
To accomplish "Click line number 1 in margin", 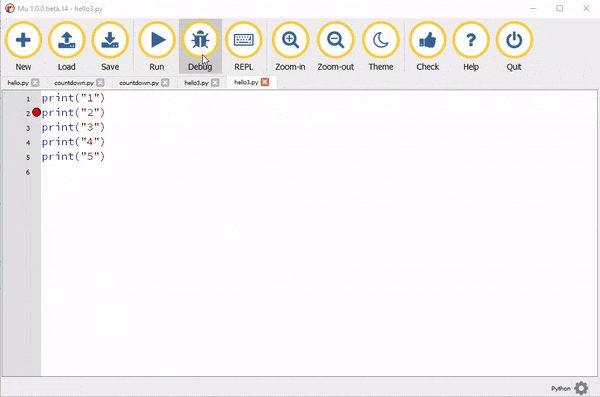I will point(28,99).
